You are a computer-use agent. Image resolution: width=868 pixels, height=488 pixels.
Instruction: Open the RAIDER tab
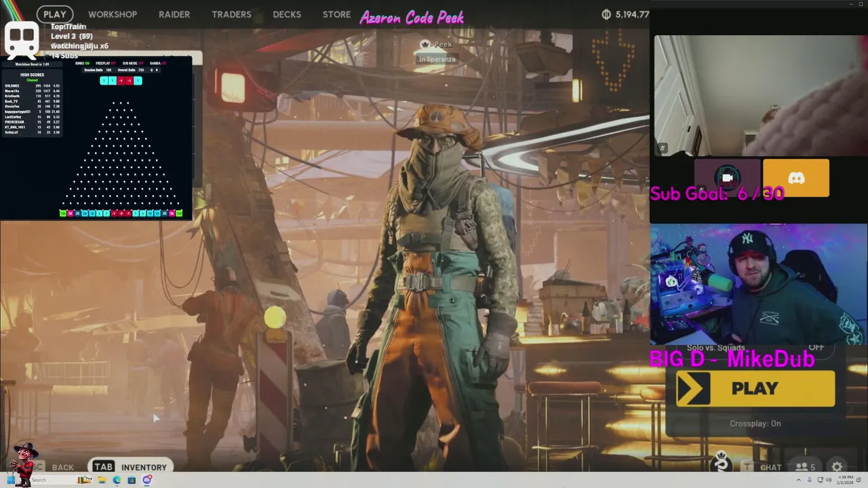click(x=174, y=14)
